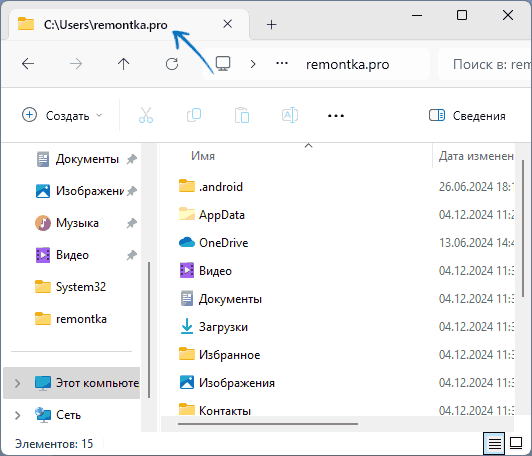532x456 pixels.
Task: Click the .android folder icon
Action: (x=187, y=186)
